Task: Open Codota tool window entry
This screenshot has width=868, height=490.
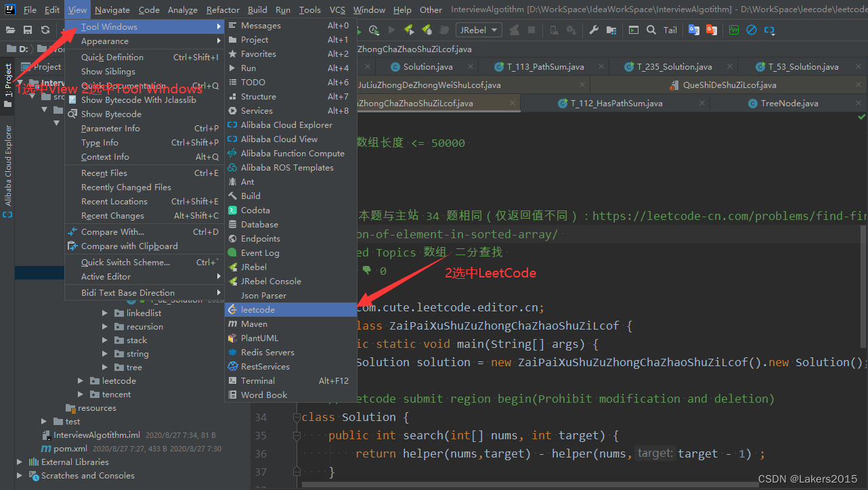Action: coord(290,210)
